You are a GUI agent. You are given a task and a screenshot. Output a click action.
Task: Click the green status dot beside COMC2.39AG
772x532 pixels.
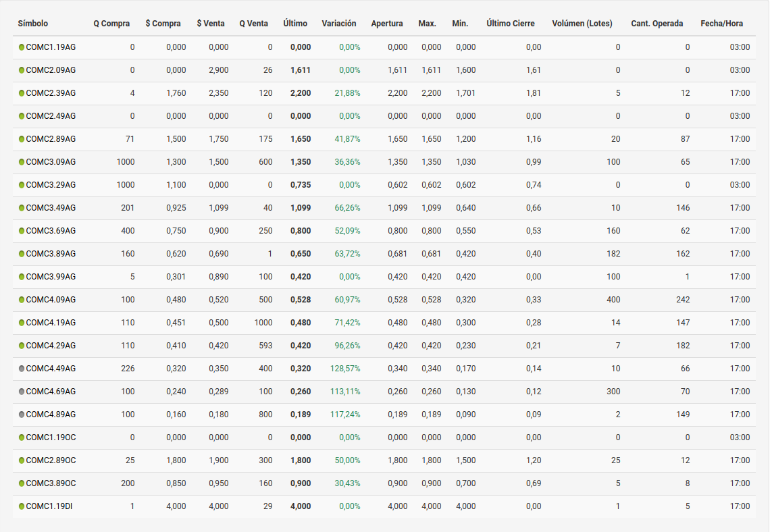(22, 93)
